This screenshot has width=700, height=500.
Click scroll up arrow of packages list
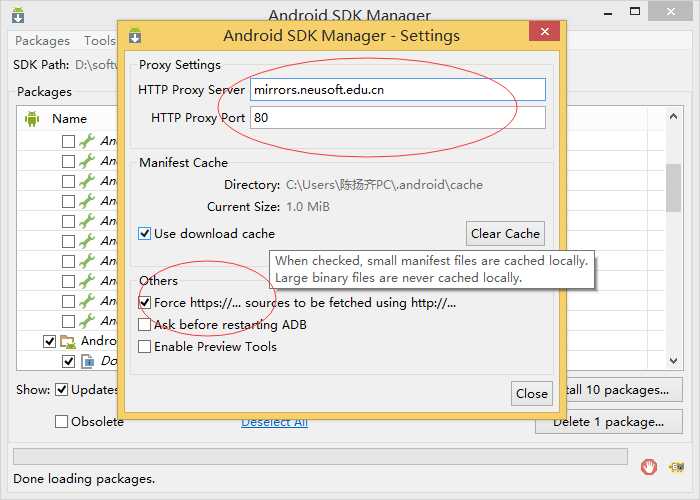point(674,116)
